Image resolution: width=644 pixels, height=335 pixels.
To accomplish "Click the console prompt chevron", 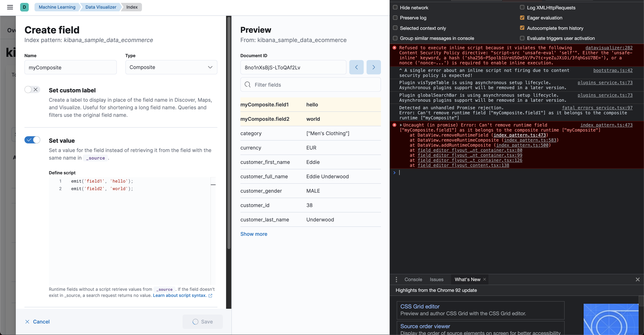I will click(394, 173).
